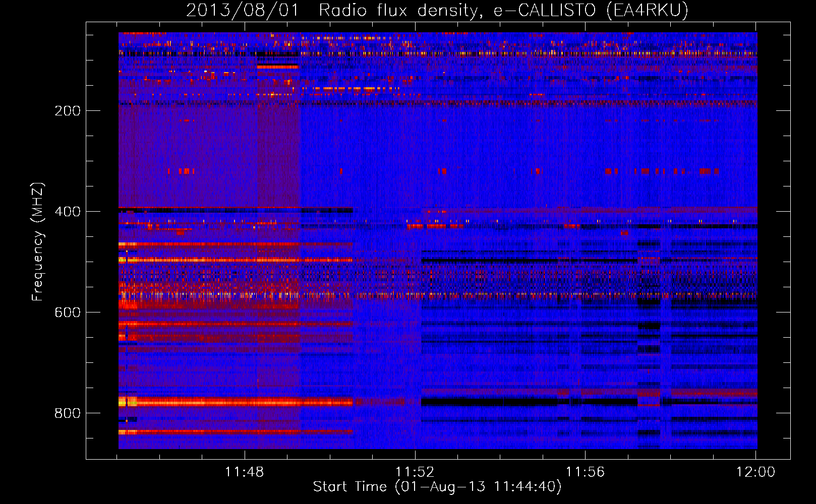Click the plot title text 'Radio flux density, e-CALLISTO (EA4RKU)'
The height and width of the screenshot is (504, 816).
click(x=503, y=11)
